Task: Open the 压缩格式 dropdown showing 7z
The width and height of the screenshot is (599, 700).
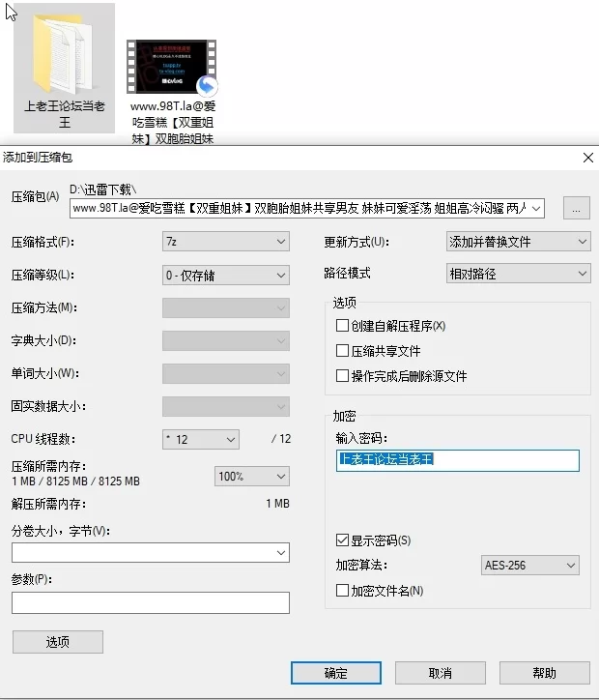Action: pos(226,242)
